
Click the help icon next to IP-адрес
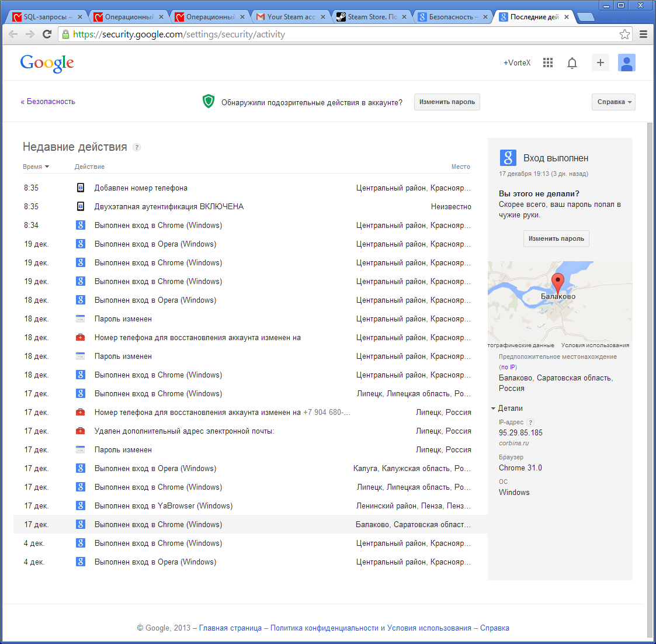coord(530,422)
